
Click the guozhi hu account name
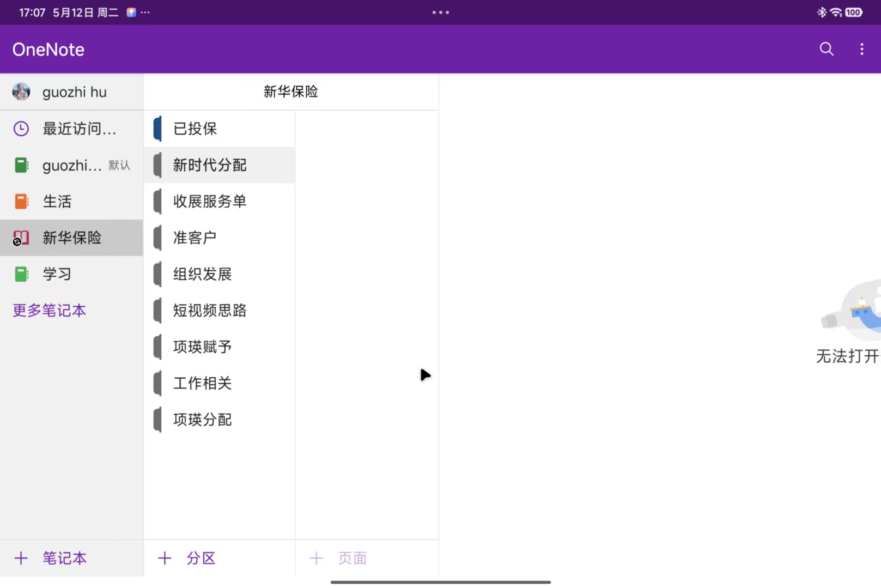(x=75, y=92)
